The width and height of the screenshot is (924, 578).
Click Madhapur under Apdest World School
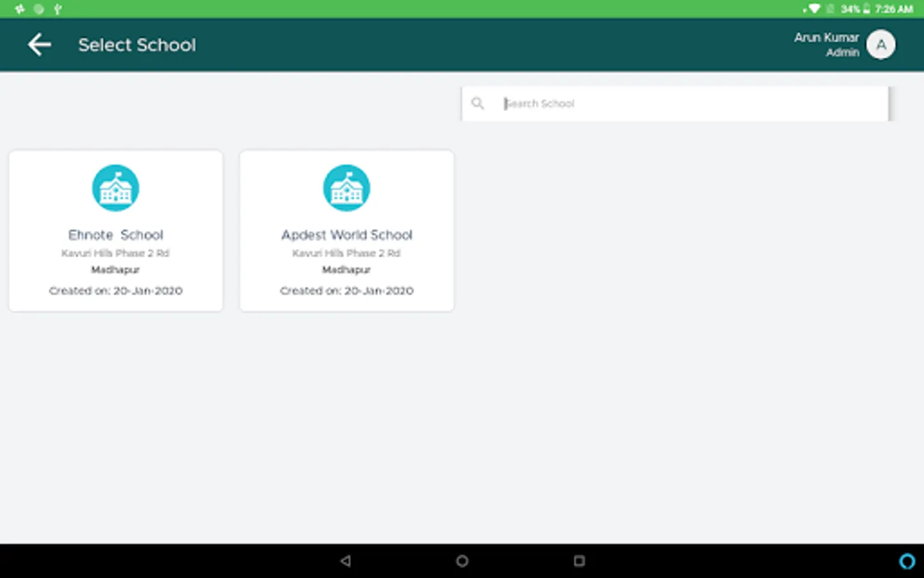(346, 270)
